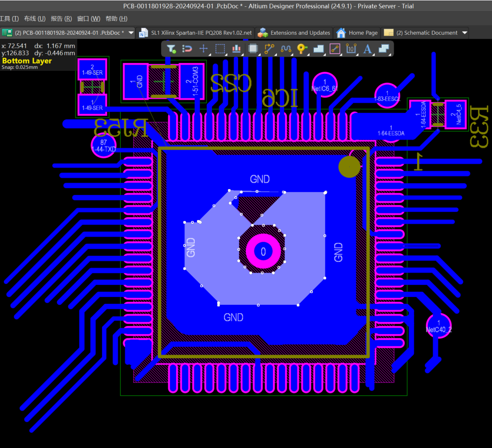Select the place line tool
Viewport: 492px width, 448px height.
(335, 49)
